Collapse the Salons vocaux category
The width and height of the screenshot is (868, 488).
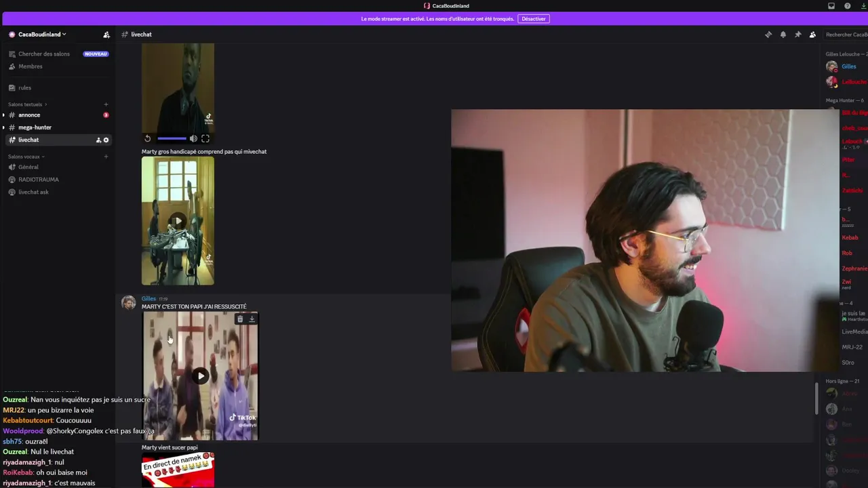26,157
